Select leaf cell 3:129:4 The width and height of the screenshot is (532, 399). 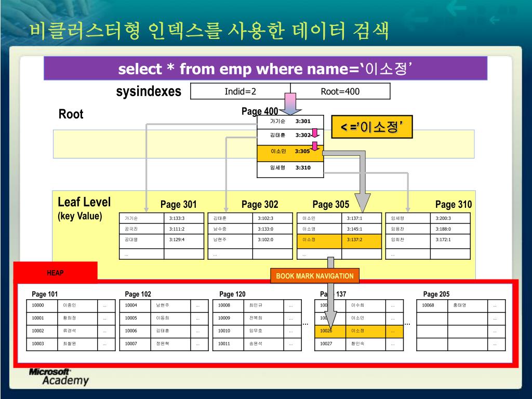(x=183, y=240)
